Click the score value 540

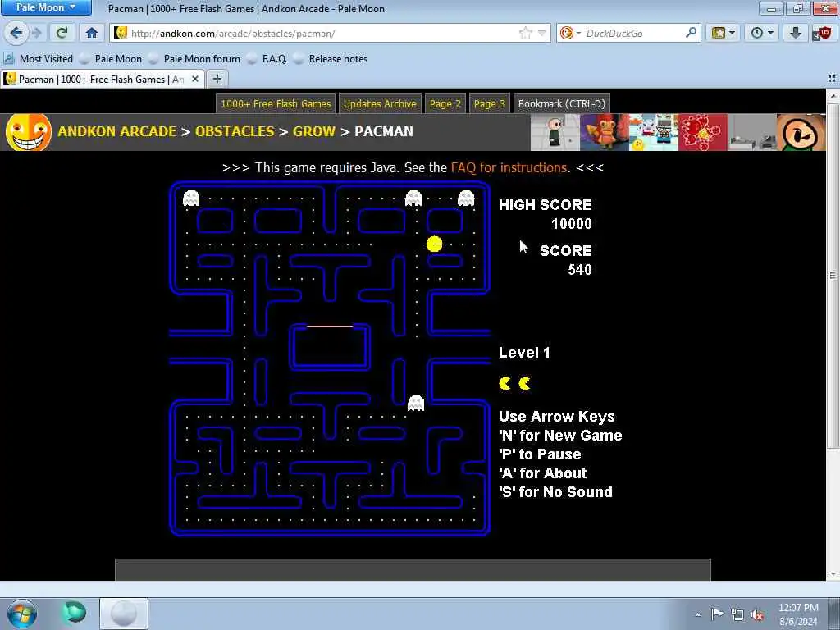(580, 269)
